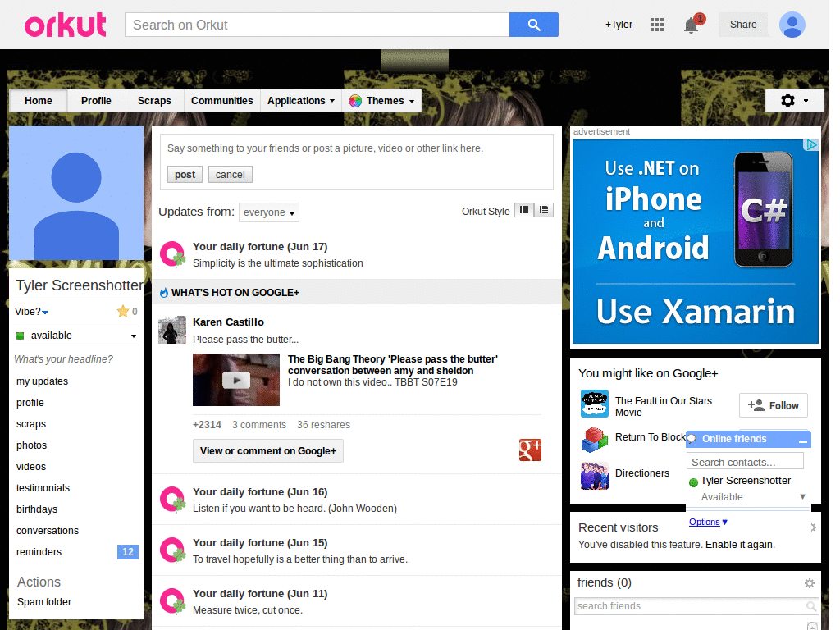
Task: Click the Online friends chat bubble icon
Action: click(x=692, y=439)
